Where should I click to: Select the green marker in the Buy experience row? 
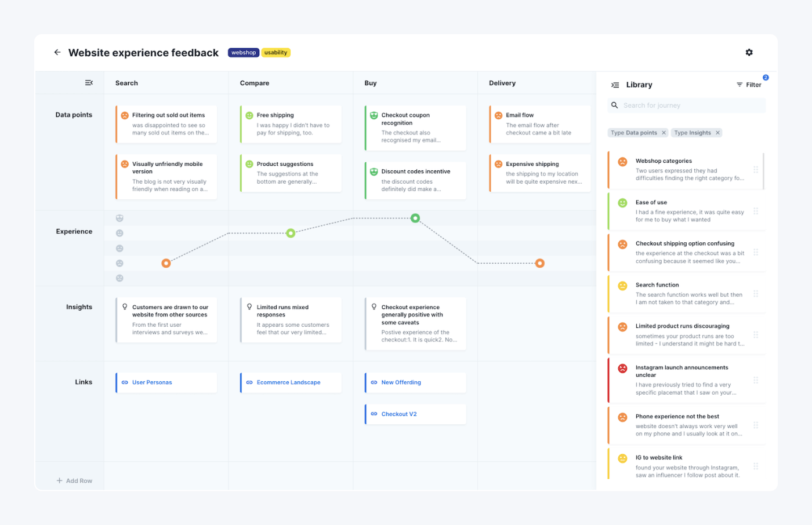coord(415,218)
